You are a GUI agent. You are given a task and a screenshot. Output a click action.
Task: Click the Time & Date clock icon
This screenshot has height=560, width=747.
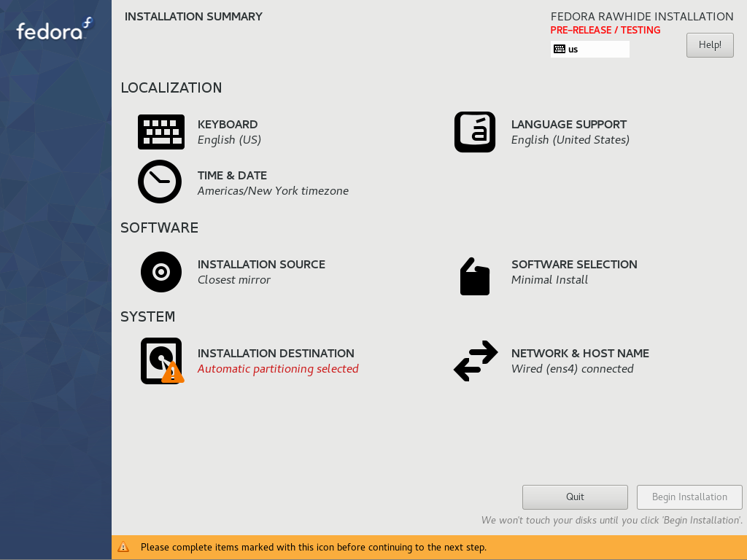click(x=160, y=182)
